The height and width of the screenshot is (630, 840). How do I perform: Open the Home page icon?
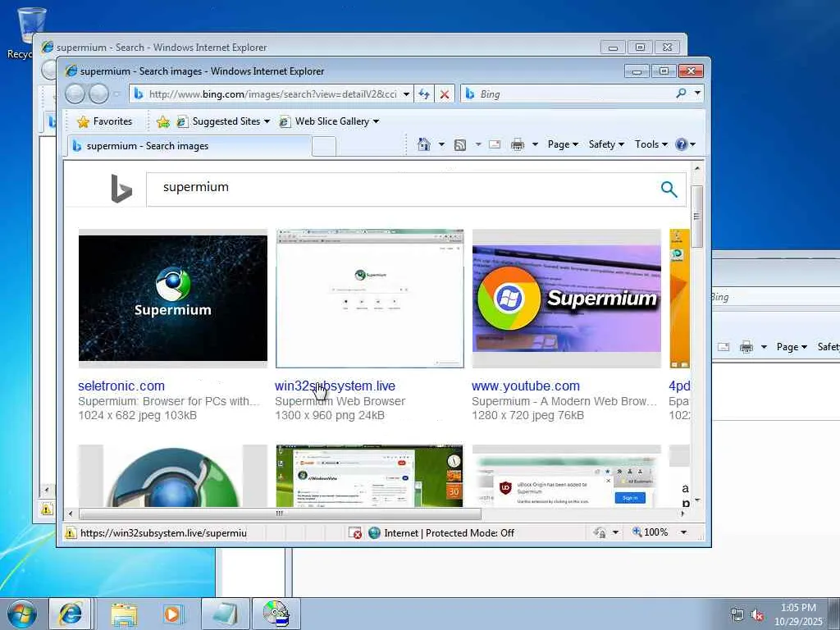[x=424, y=144]
